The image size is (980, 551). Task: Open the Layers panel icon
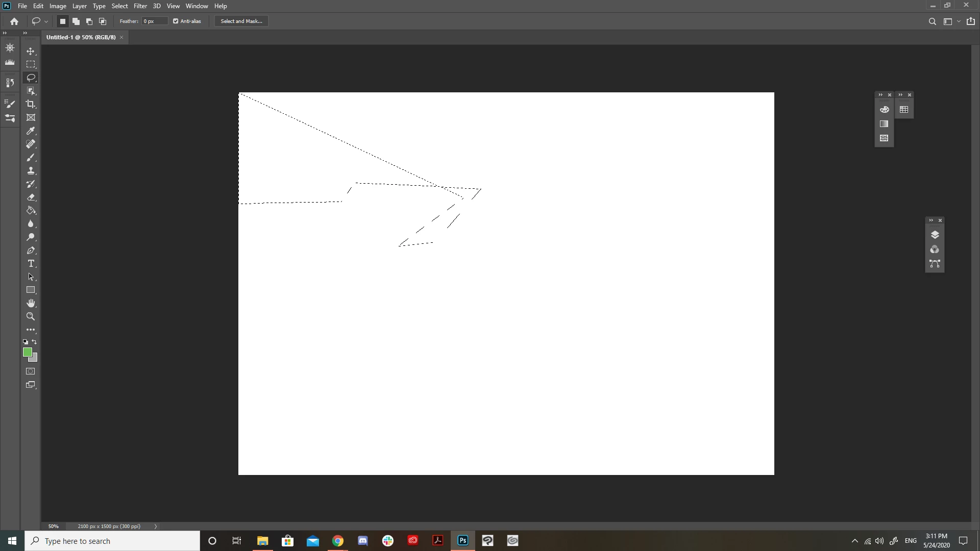[x=935, y=235]
